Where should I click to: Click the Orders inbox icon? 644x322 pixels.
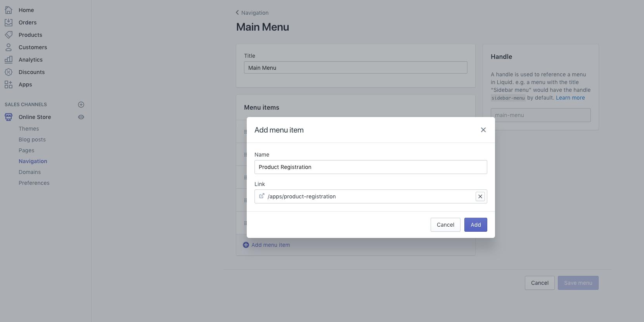9,22
